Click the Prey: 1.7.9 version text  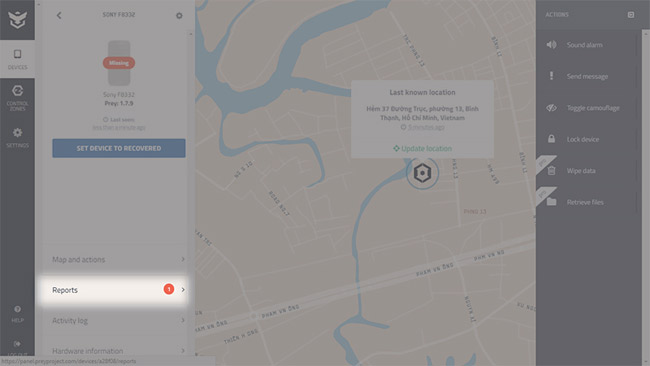click(x=119, y=103)
